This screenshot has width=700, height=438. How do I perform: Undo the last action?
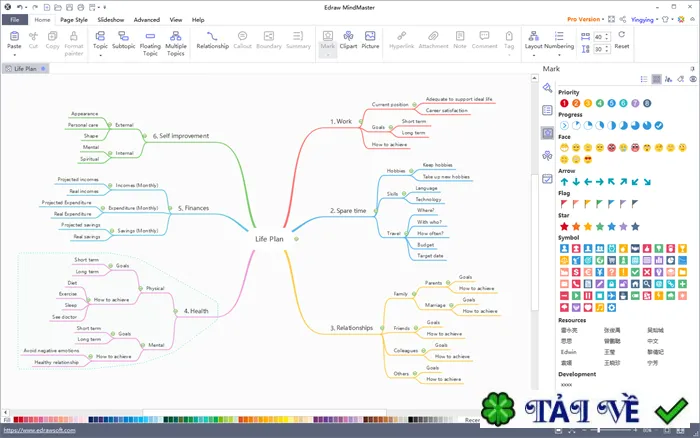click(20, 7)
